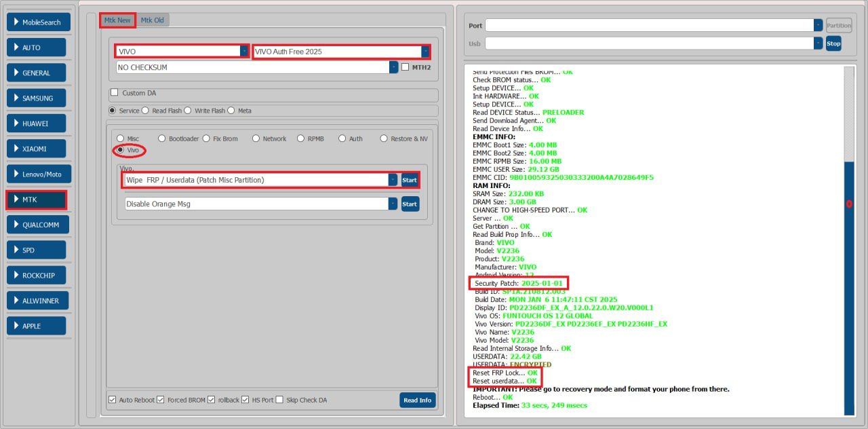
Task: Click the Security Patch 2025-01-01 log line
Action: tap(519, 283)
